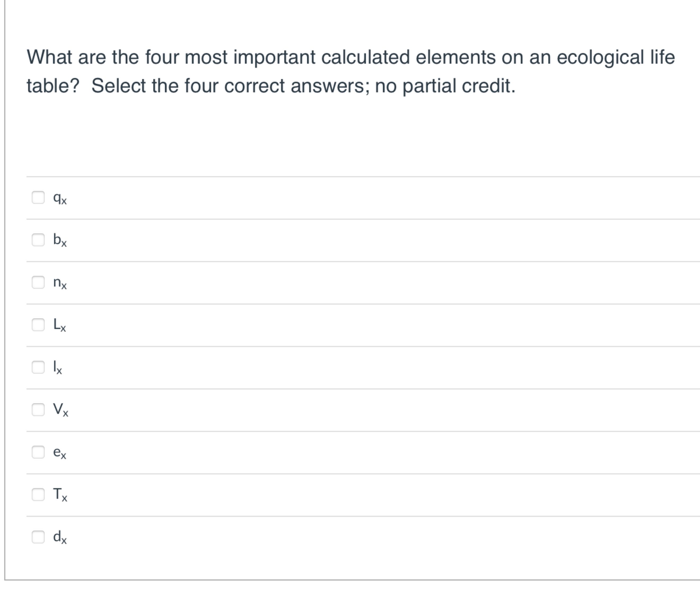Select the dx answer option
700x589 pixels.
pyautogui.click(x=38, y=537)
